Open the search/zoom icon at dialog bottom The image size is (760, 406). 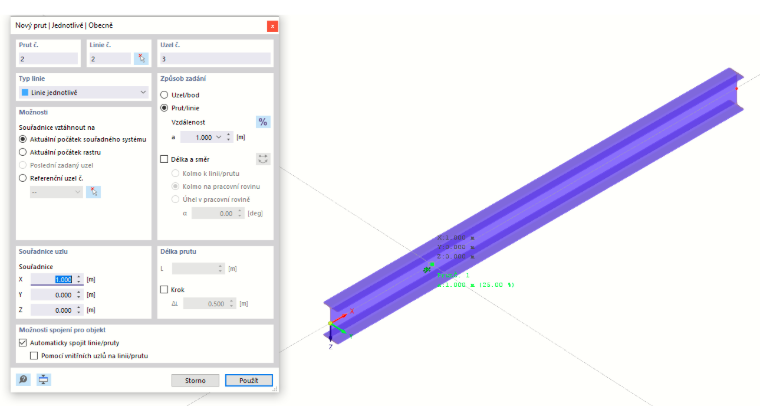23,379
